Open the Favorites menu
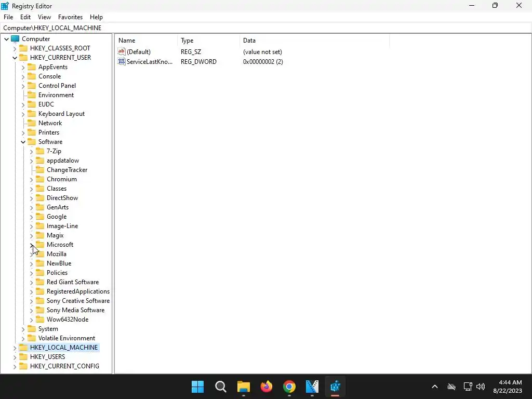The height and width of the screenshot is (399, 532). (x=70, y=17)
